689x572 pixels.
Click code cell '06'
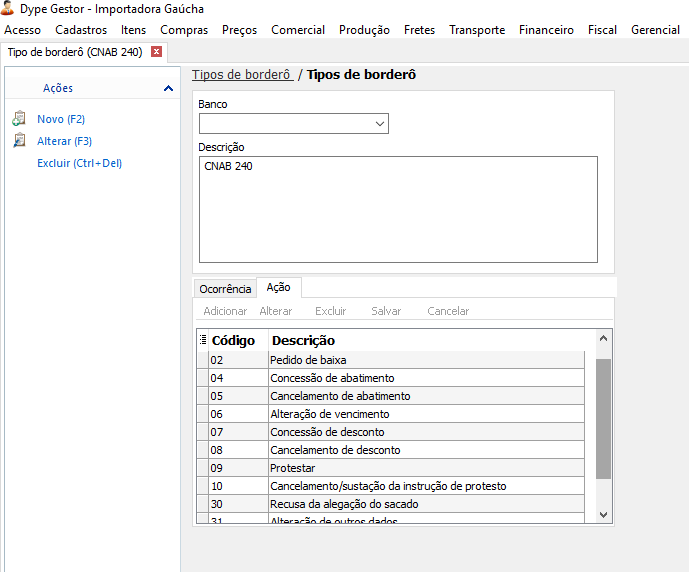238,414
